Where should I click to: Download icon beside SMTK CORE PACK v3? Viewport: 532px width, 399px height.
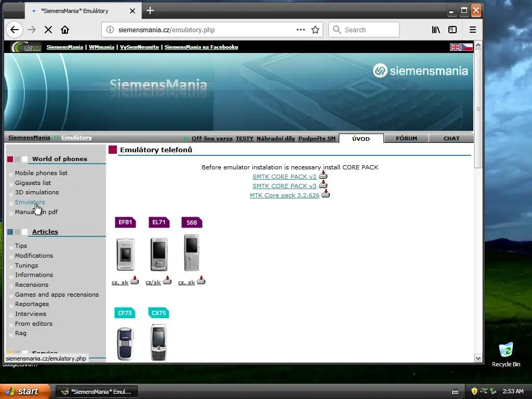tap(323, 184)
